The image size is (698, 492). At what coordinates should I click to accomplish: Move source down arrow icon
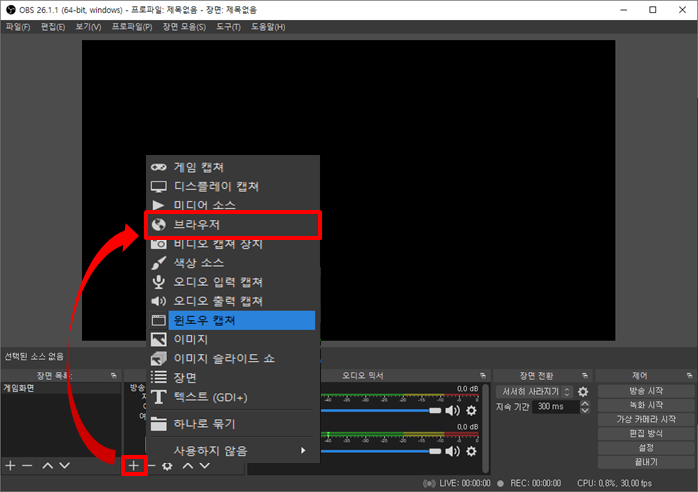(204, 466)
